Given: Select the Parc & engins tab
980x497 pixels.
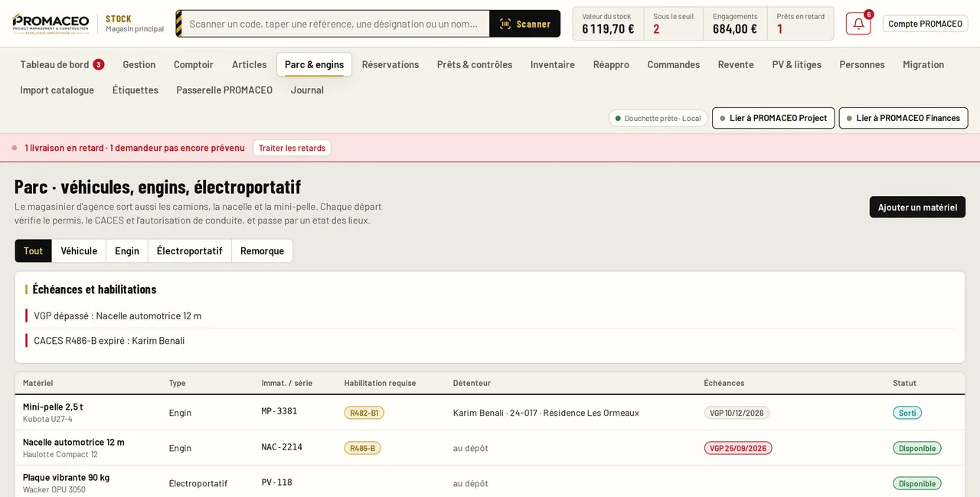Looking at the screenshot, I should (314, 64).
